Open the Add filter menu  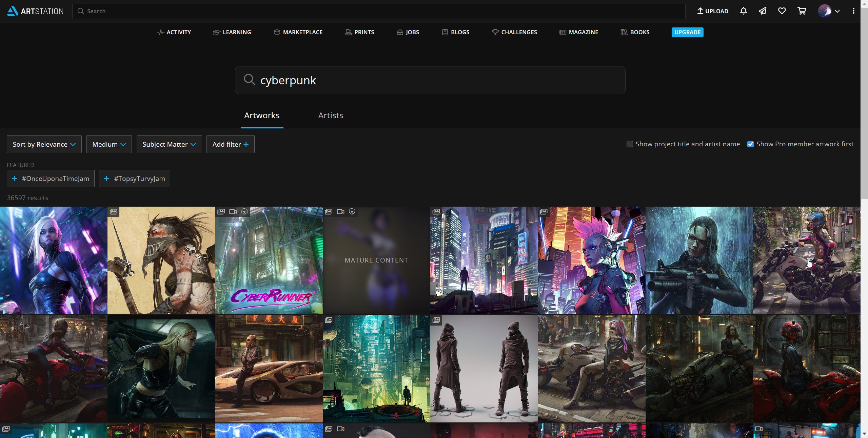click(x=230, y=144)
